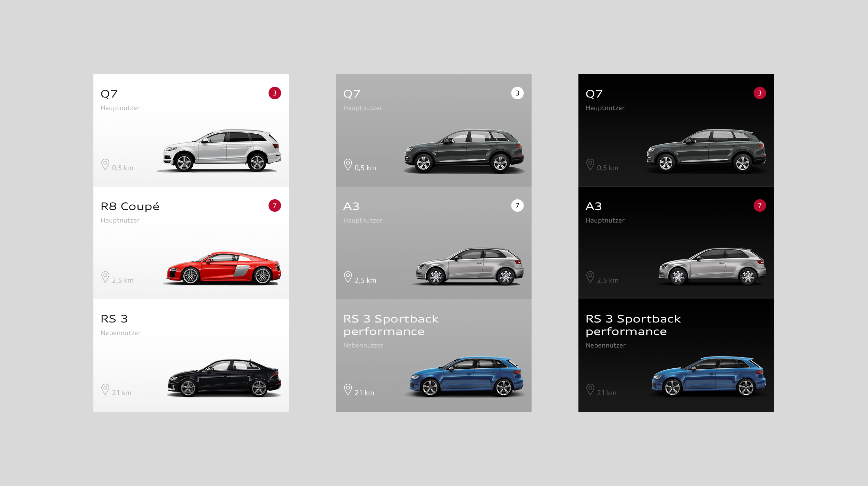Tap location pin on gray-panel A3 card

coord(348,277)
